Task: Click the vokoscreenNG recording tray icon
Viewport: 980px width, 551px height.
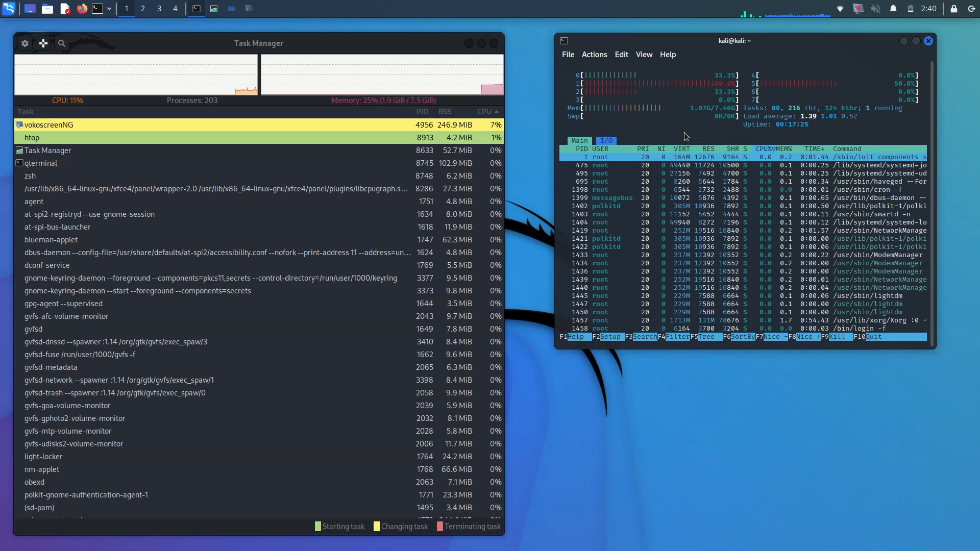Action: tap(859, 9)
